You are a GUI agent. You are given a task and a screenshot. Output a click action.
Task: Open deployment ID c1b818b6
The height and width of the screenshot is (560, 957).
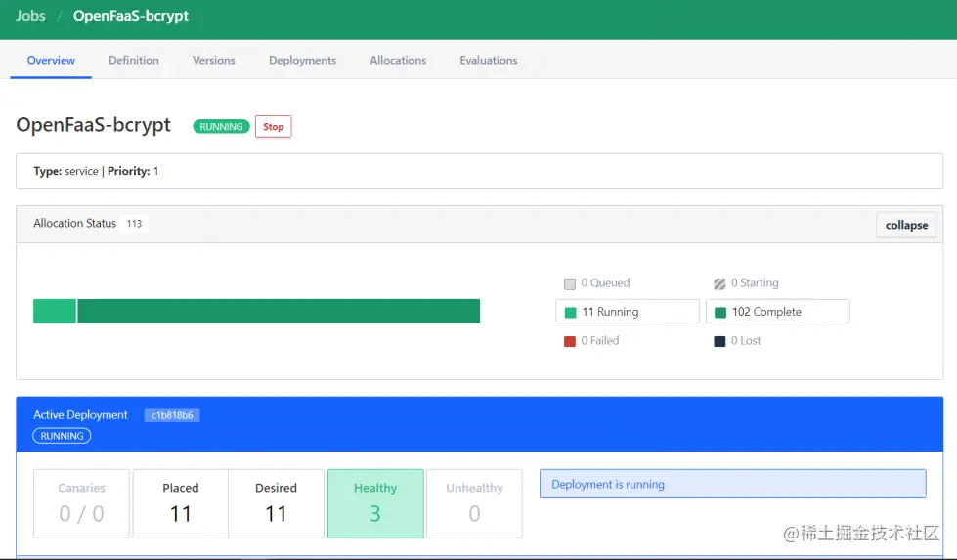[x=172, y=414]
